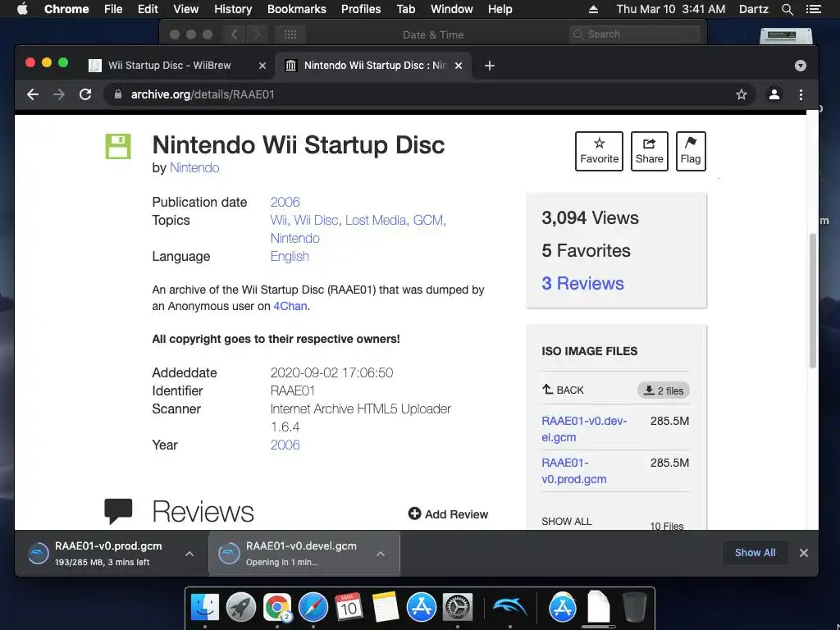840x630 pixels.
Task: Expand options for RAAE01-v0.prod.gcm download
Action: 189,554
